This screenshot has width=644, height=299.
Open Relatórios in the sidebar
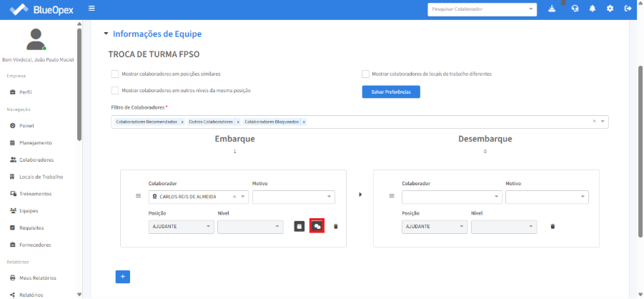pos(31,295)
